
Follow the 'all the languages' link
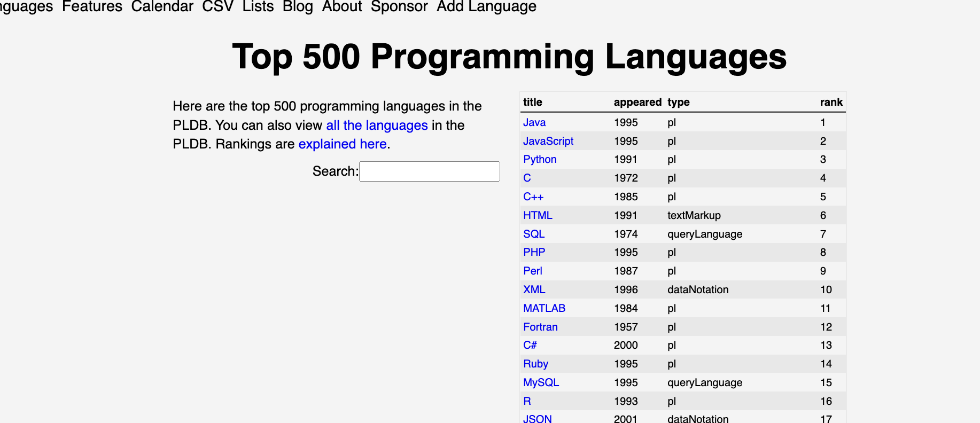click(x=377, y=126)
